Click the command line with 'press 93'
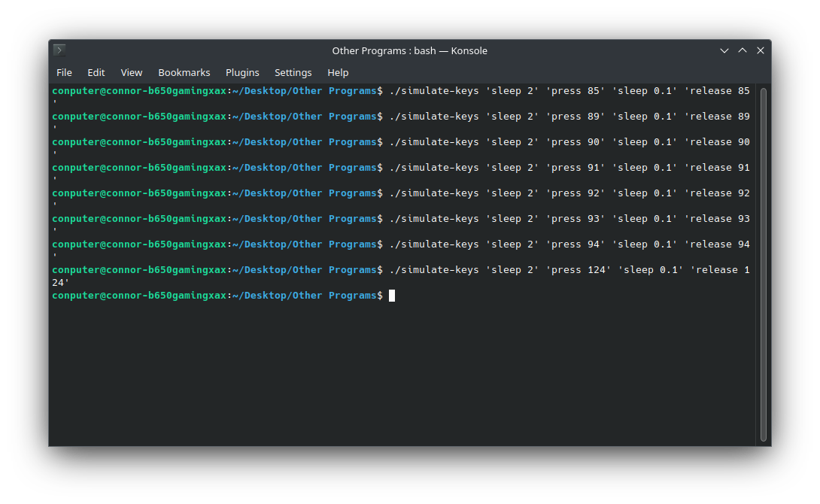The image size is (820, 504). (401, 219)
